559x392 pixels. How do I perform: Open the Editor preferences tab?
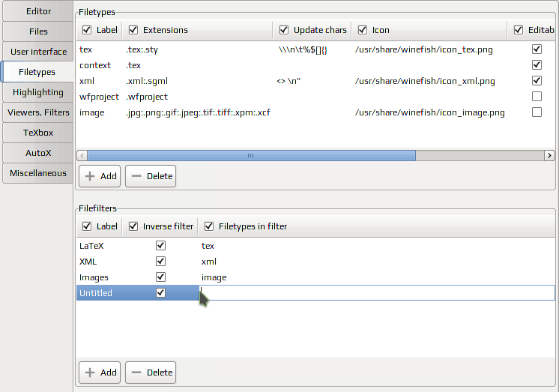(x=38, y=11)
